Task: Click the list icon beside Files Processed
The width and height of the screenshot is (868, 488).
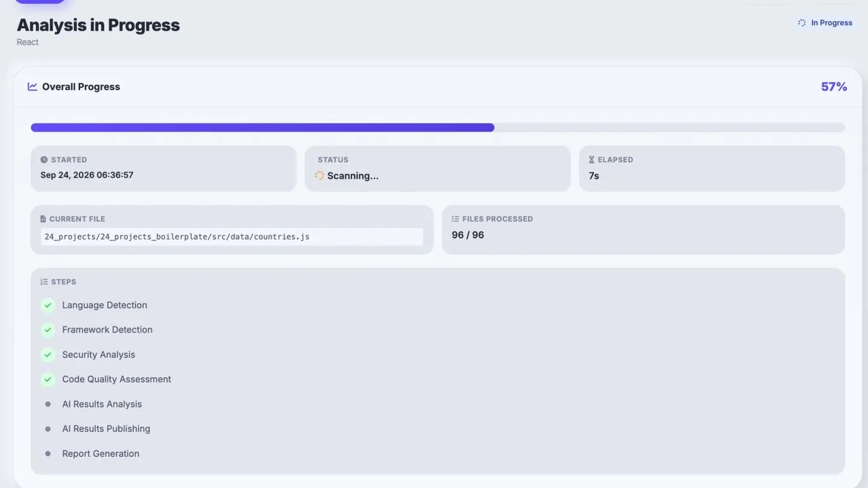Action: click(455, 219)
